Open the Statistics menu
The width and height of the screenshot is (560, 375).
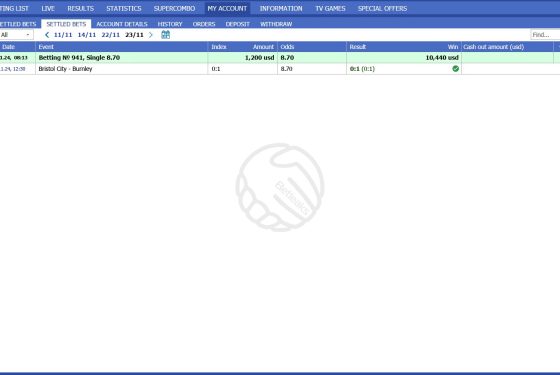pos(124,8)
